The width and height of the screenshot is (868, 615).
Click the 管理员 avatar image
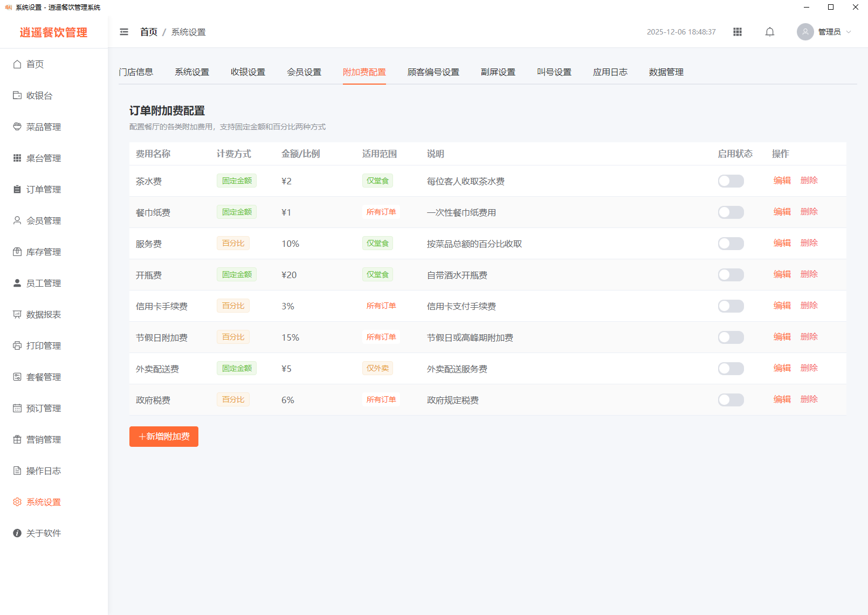[x=805, y=32]
